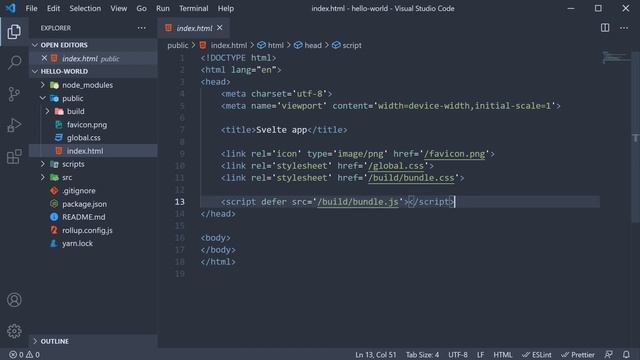Screen dimensions: 640x360
Task: Click the ESLint status bar item
Action: click(x=537, y=354)
